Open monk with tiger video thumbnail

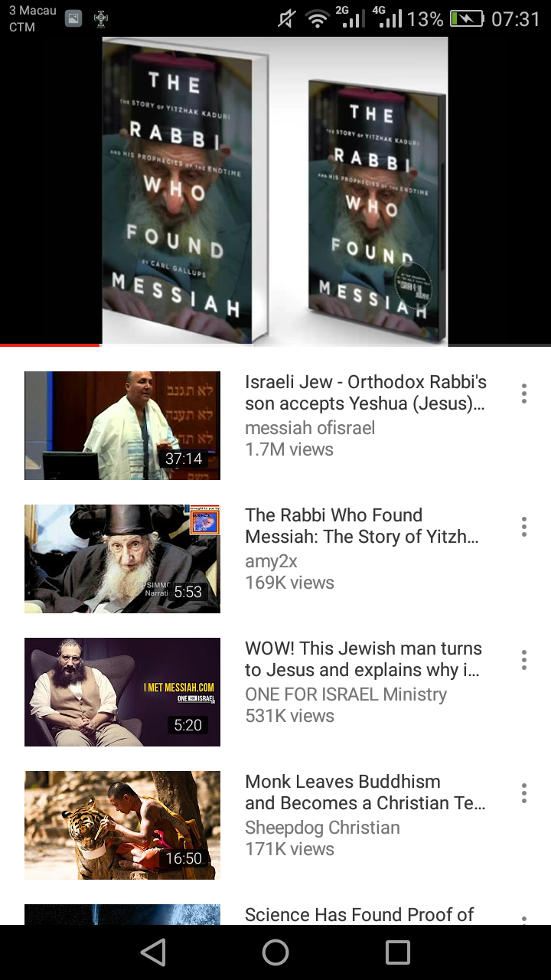(x=122, y=825)
